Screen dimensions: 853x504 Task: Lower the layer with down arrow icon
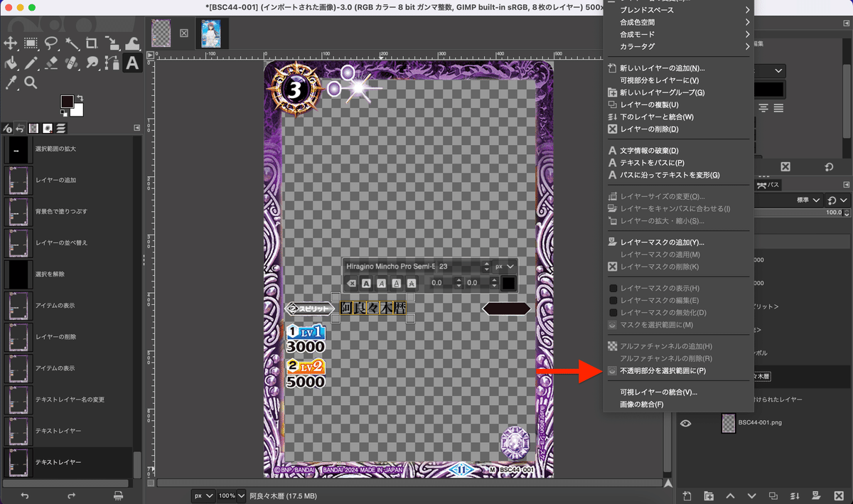[752, 495]
